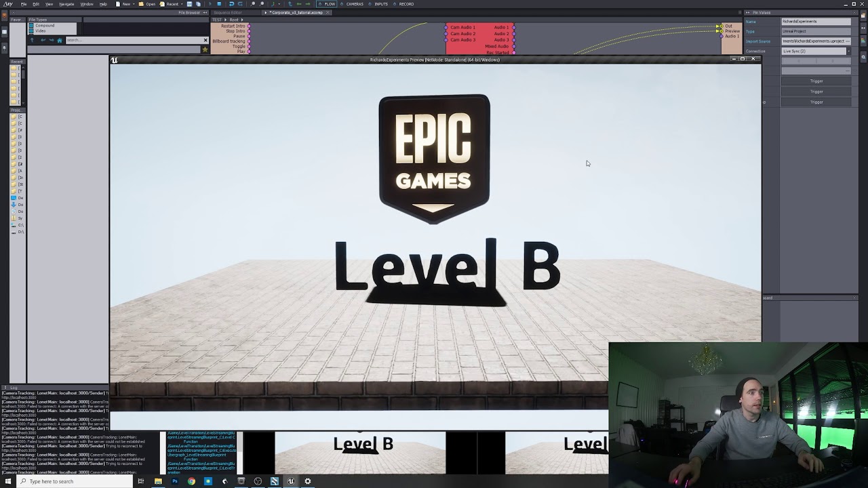Click the New toolbar button

point(123,4)
